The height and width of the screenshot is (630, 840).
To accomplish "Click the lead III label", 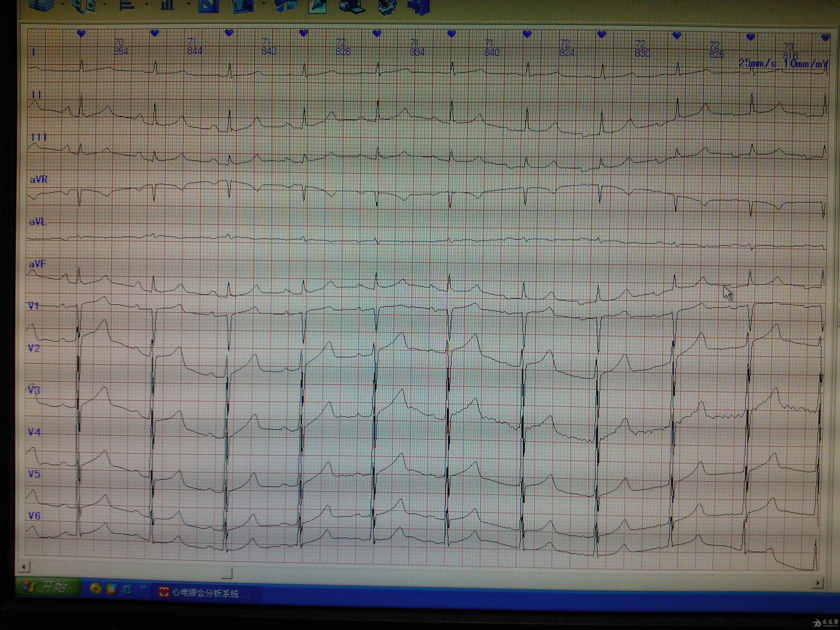I will coord(39,137).
